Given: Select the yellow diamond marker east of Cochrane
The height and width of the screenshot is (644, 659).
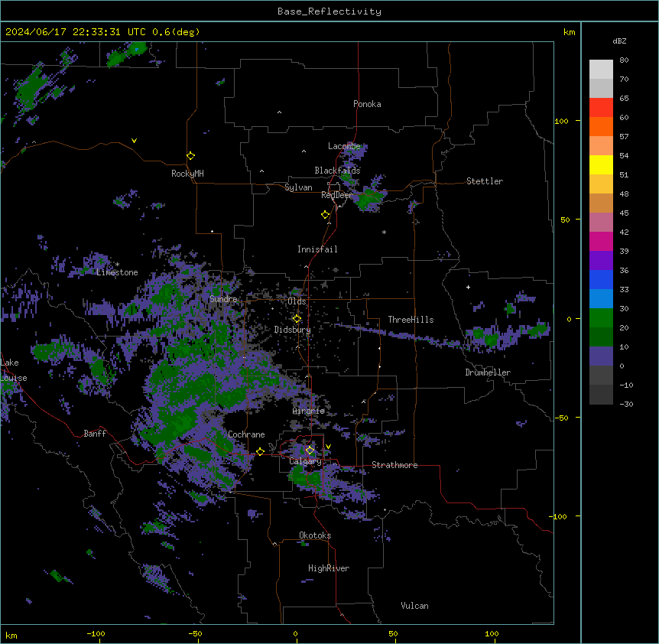Looking at the screenshot, I should (x=260, y=452).
